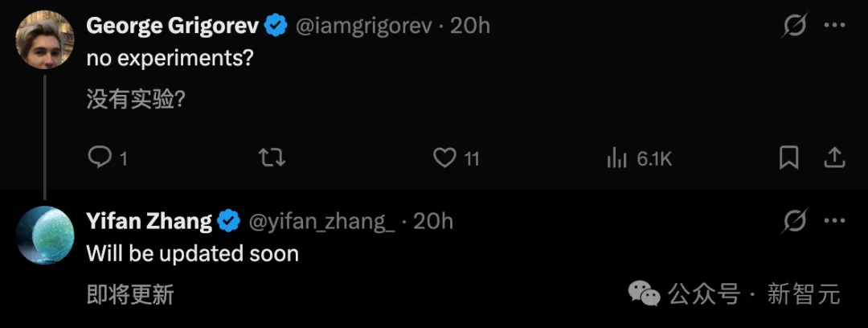Open Grok icon on George's tweet
The width and height of the screenshot is (868, 328).
795,27
